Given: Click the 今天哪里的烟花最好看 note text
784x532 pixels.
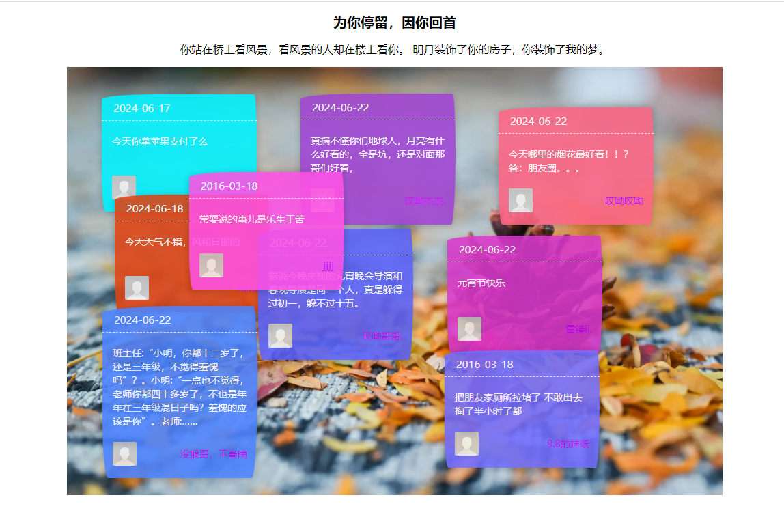Looking at the screenshot, I should [568, 161].
